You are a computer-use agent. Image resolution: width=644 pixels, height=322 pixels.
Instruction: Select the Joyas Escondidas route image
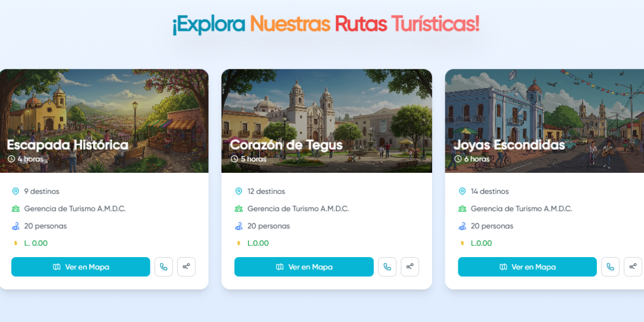point(544,121)
